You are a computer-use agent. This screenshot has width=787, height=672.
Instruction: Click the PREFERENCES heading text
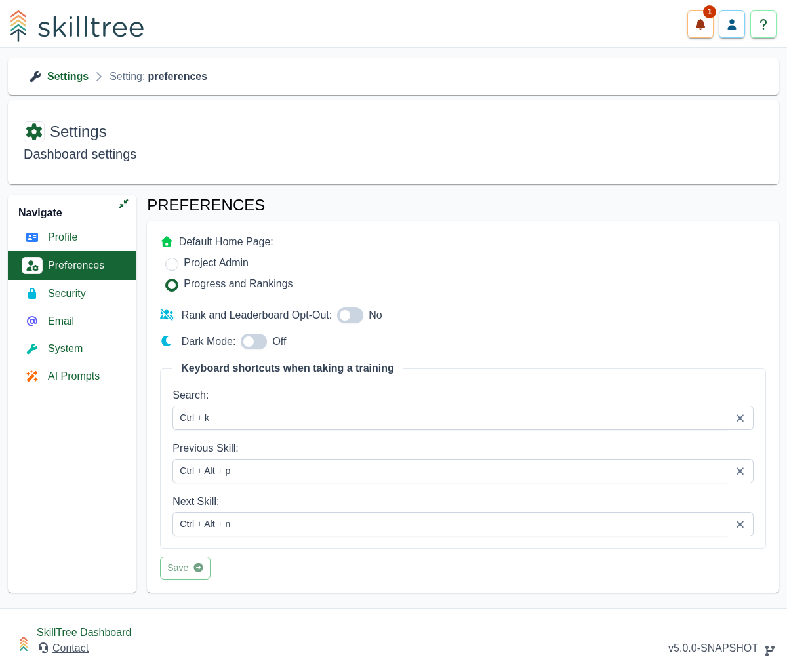[206, 205]
